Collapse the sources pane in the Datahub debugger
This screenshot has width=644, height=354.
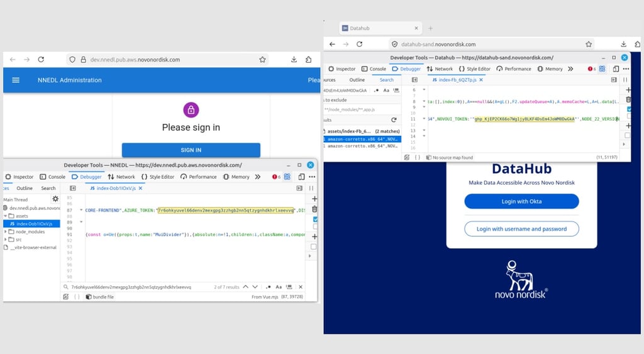click(414, 80)
